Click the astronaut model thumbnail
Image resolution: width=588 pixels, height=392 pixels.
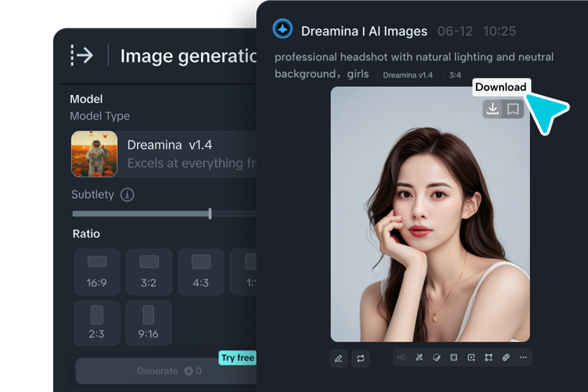pos(94,154)
